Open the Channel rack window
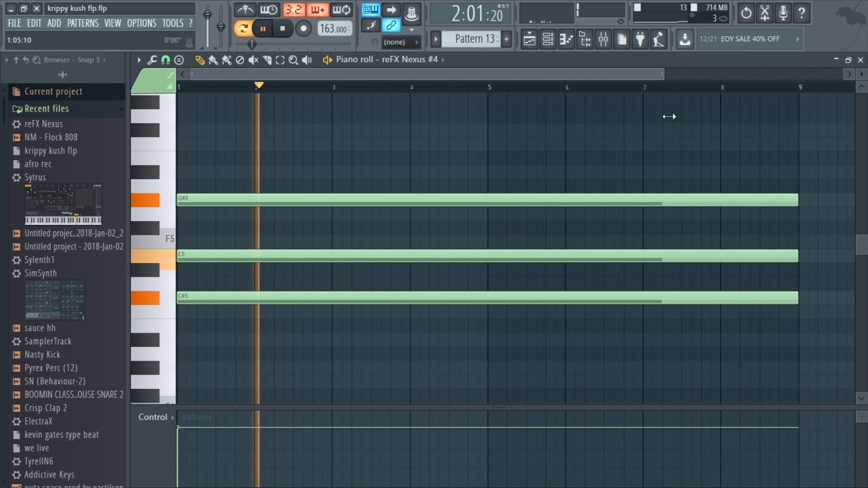 click(548, 39)
